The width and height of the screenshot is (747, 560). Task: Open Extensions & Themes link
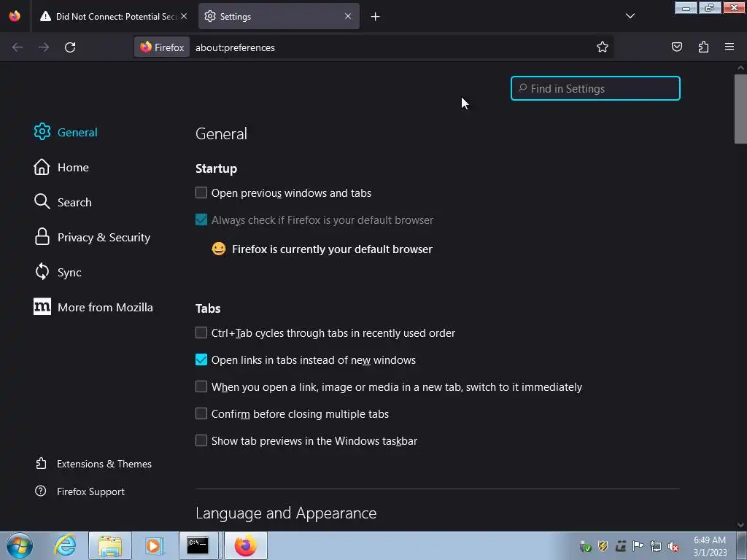point(93,464)
